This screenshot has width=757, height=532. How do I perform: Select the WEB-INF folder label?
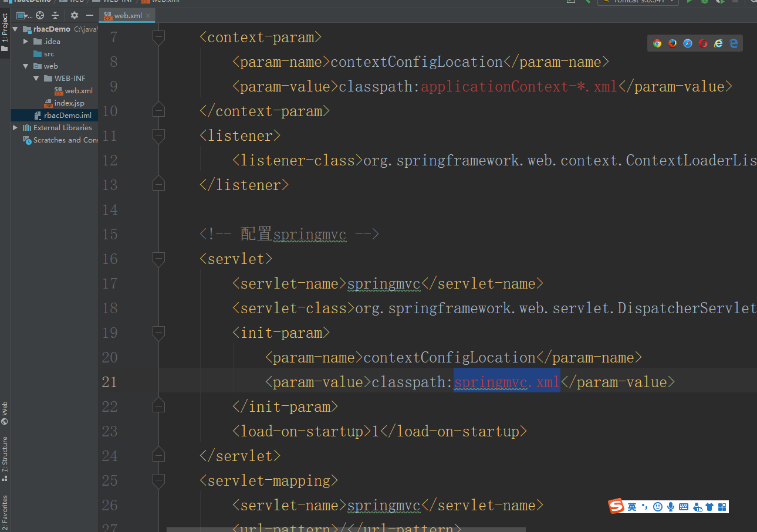(x=70, y=78)
